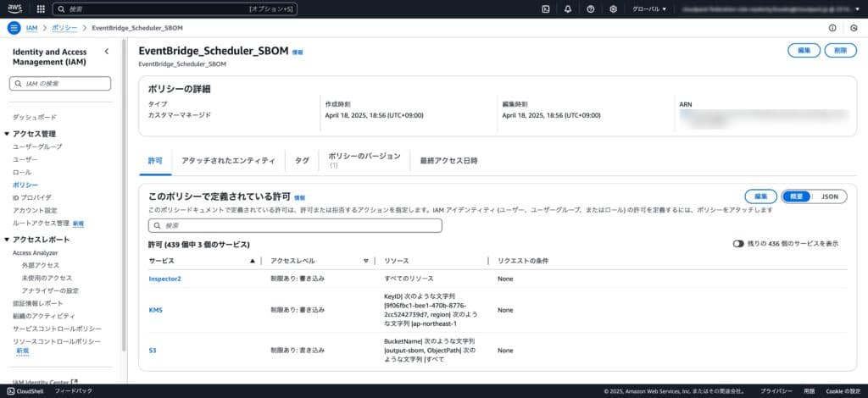Open ルートアクセス管理 in sidebar
Image resolution: width=868 pixels, height=398 pixels.
[41, 223]
